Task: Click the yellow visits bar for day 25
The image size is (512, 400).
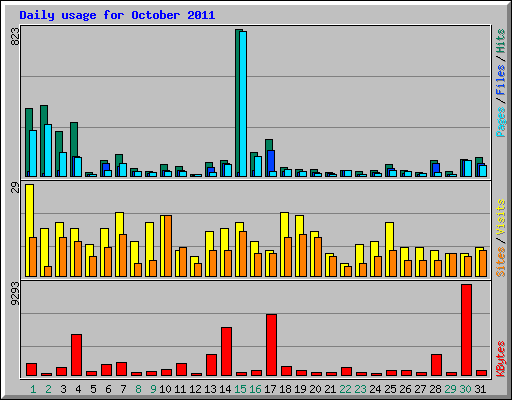Action: (x=388, y=249)
